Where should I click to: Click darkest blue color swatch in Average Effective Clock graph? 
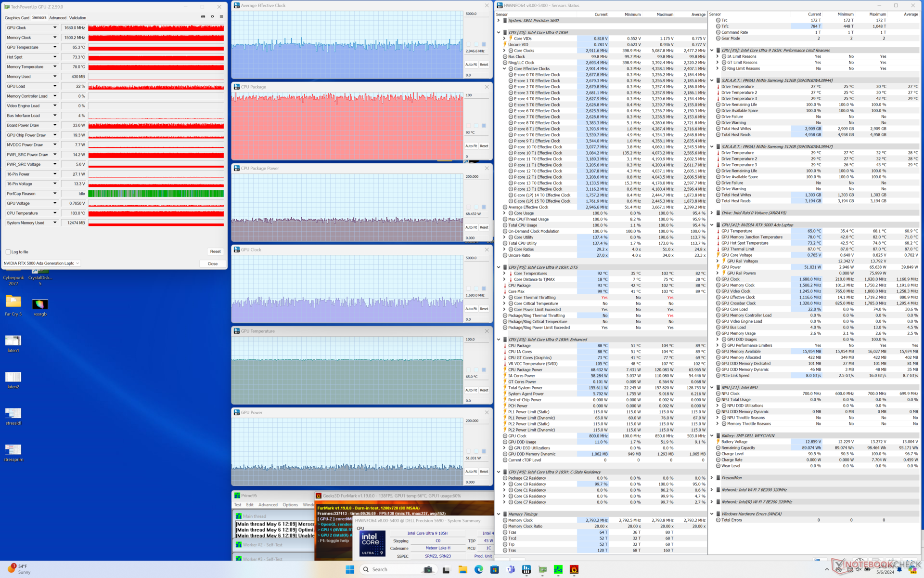484,44
